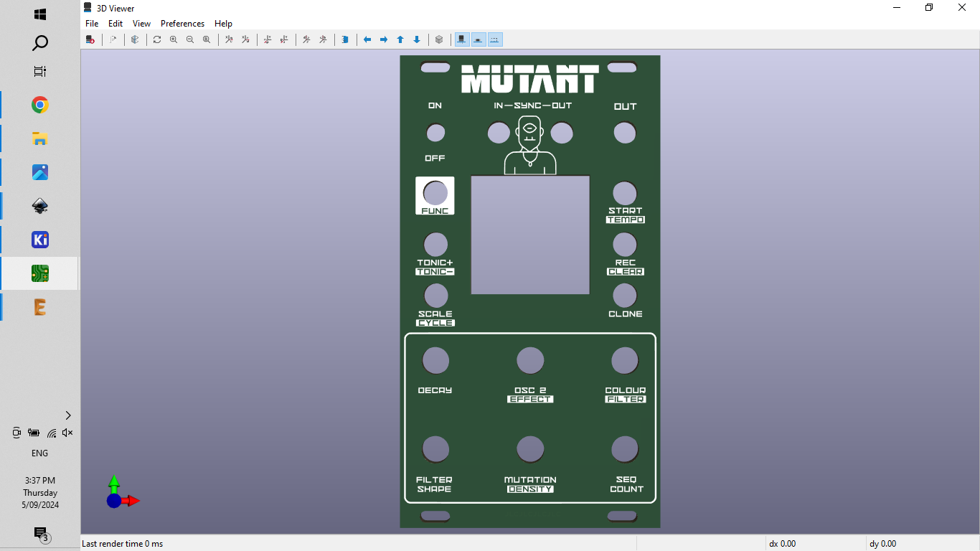
Task: Open KiCad from the taskbar
Action: click(39, 239)
